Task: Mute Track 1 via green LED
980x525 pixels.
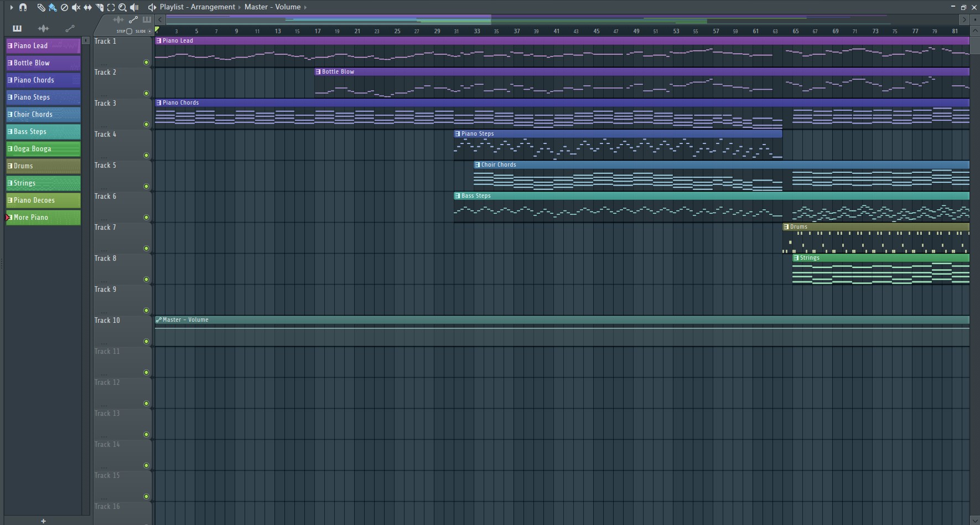Action: pos(146,63)
